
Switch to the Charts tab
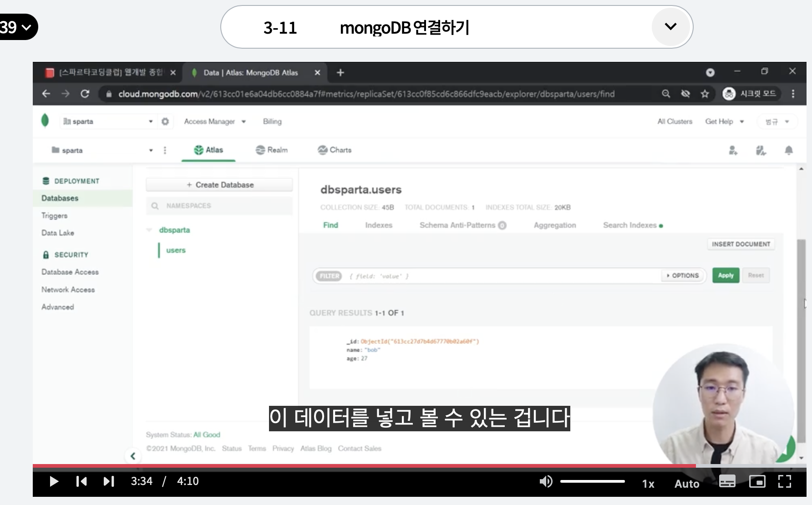tap(335, 150)
